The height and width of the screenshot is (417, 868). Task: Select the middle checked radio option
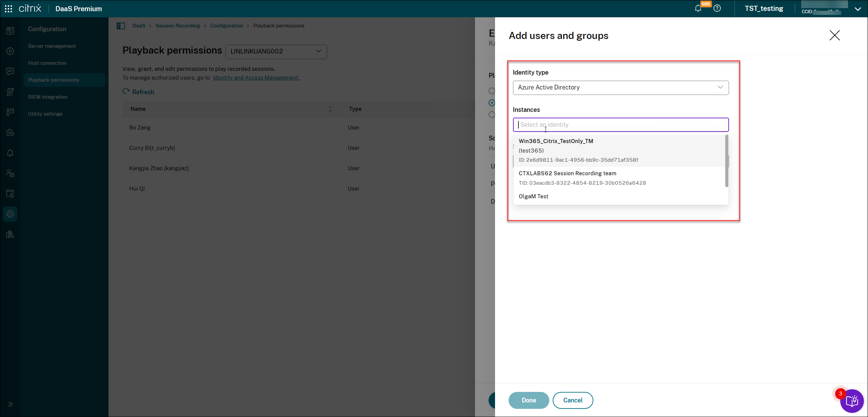pyautogui.click(x=492, y=103)
